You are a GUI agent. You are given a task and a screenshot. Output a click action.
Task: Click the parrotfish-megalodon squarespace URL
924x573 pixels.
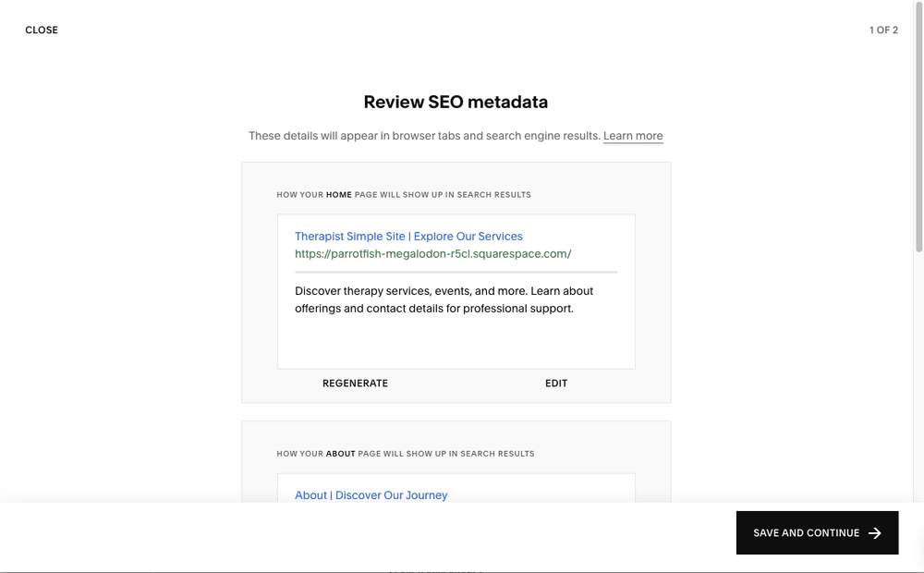click(x=433, y=254)
